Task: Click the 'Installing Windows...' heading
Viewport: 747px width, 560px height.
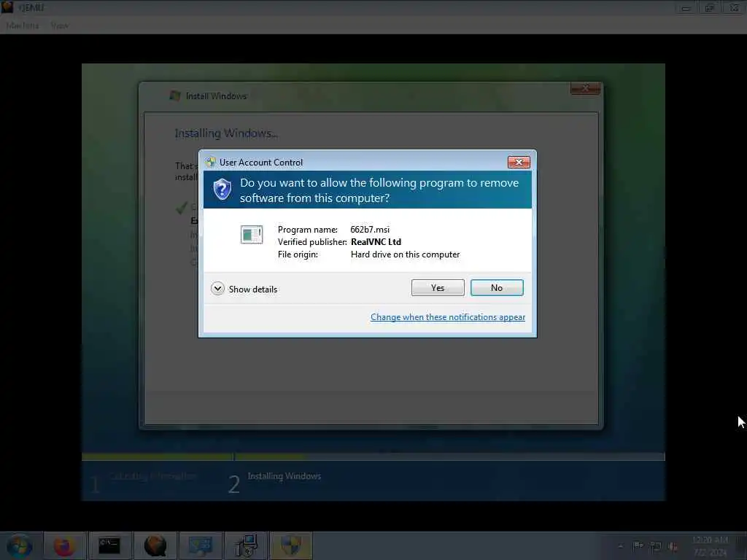Action: (x=226, y=133)
